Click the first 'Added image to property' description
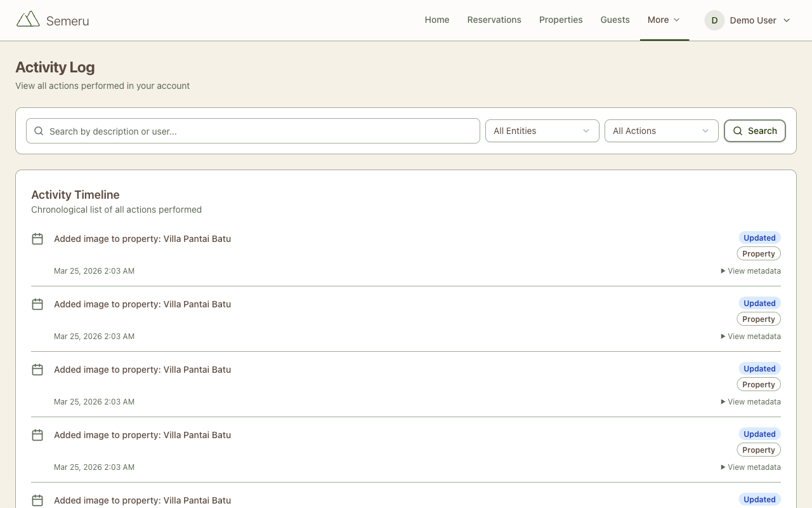812x508 pixels. click(x=143, y=239)
